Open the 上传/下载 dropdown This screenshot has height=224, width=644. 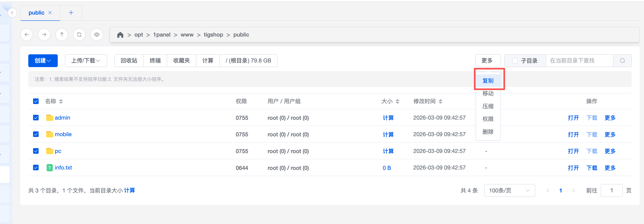[86, 61]
